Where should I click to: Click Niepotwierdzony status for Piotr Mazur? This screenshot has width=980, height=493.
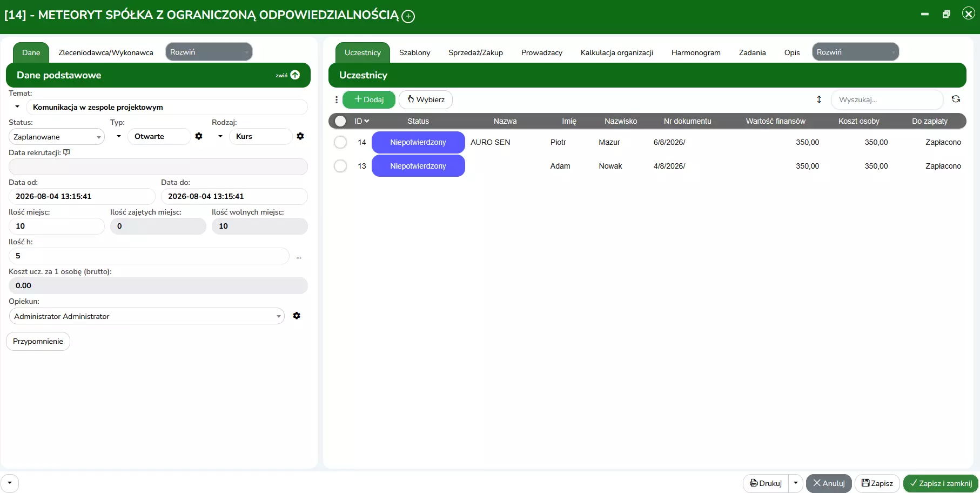coord(418,142)
